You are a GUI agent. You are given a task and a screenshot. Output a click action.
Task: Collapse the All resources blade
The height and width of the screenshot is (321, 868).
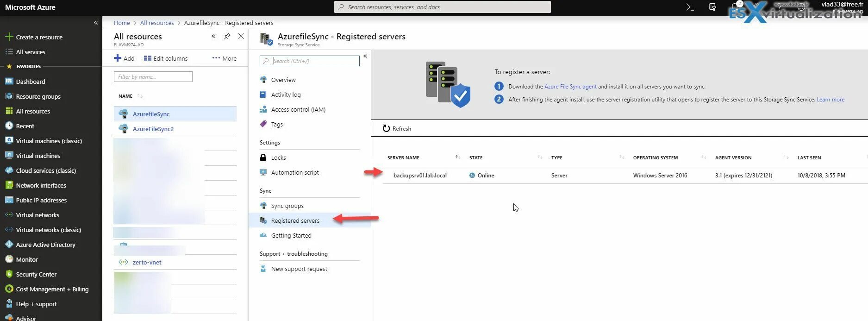coord(213,36)
